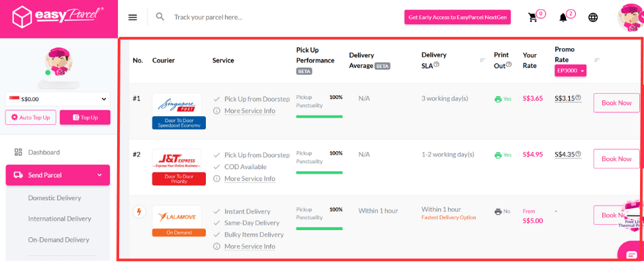644x265 pixels.
Task: Open the hamburger menu icon
Action: pos(132,17)
